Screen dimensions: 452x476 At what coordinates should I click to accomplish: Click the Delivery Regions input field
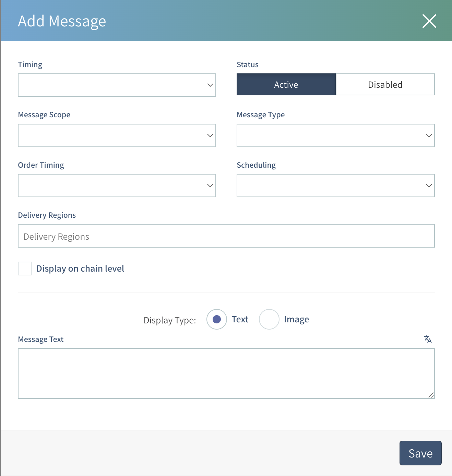pos(226,236)
